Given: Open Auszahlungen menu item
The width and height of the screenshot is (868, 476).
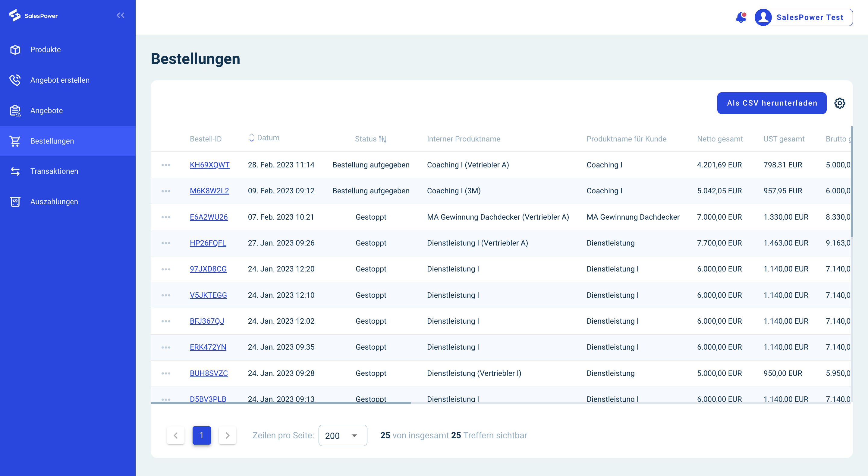Looking at the screenshot, I should pos(68,202).
